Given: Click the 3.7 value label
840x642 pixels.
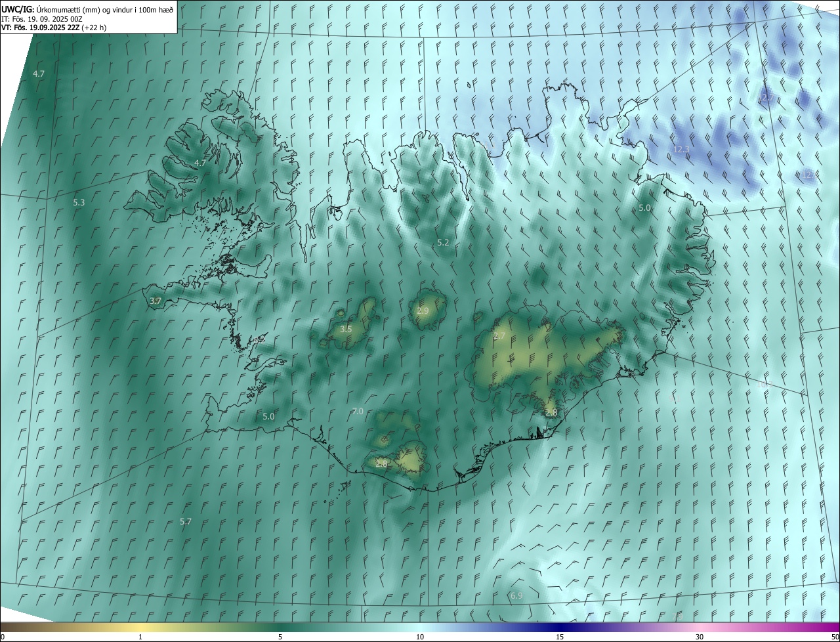Looking at the screenshot, I should point(156,301).
